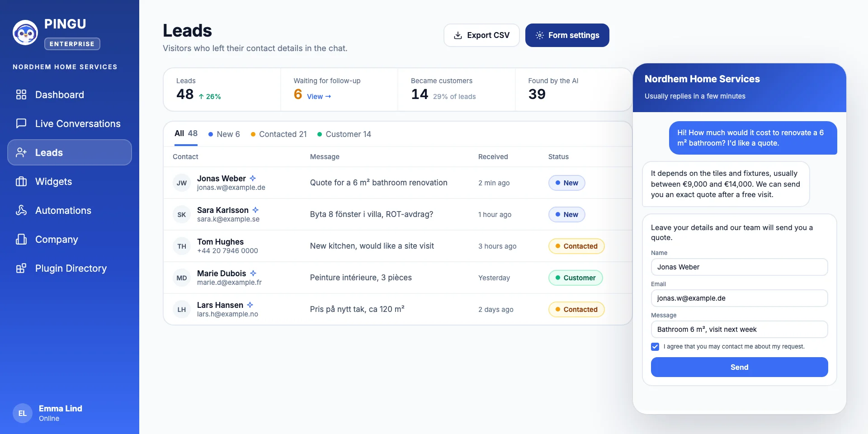Click the AI sparkle icon beside Jonas Weber

coord(253,178)
